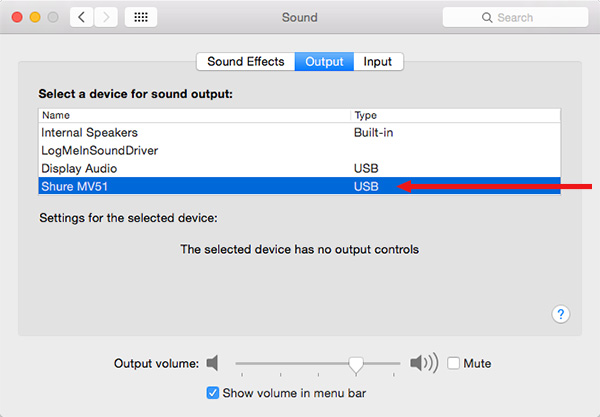Pick Display Audio as output device
This screenshot has height=417, width=600.
click(299, 168)
